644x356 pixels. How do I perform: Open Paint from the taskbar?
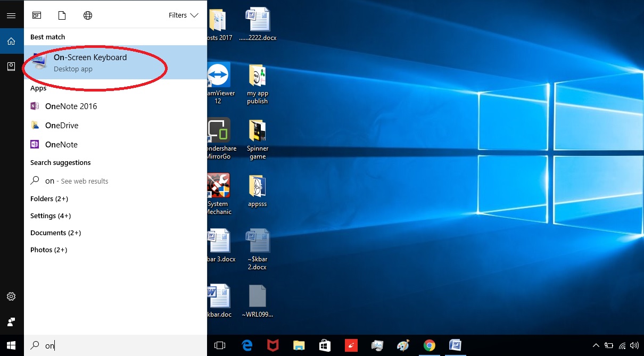[403, 345]
